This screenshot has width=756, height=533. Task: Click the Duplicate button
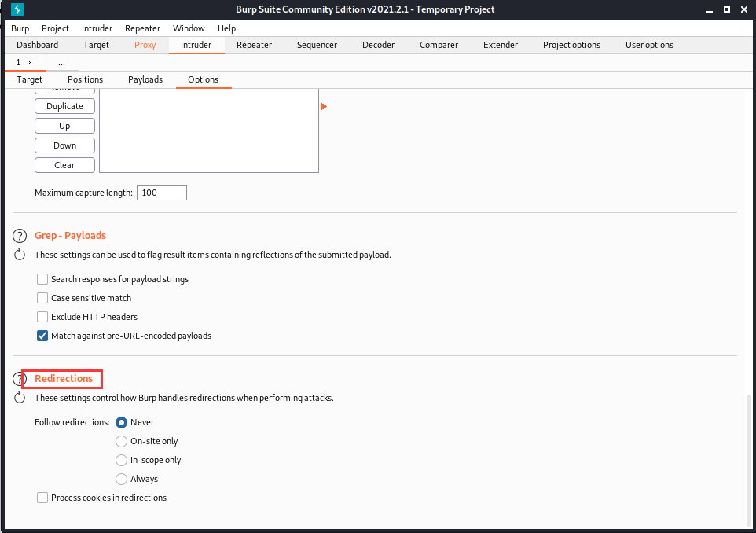click(x=64, y=106)
